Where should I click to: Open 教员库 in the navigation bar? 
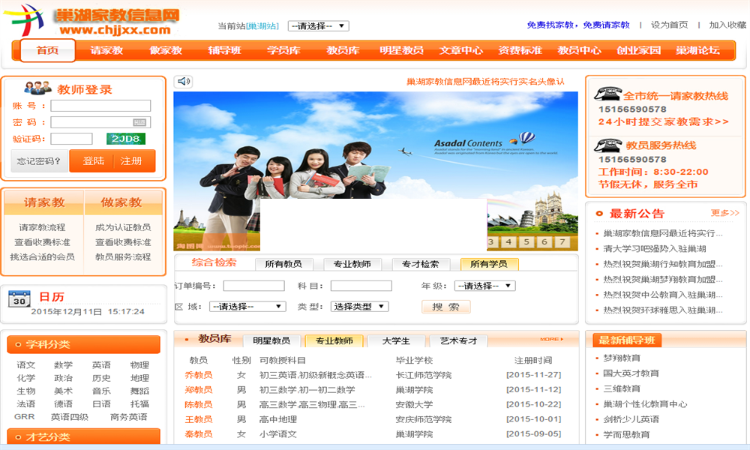[342, 51]
